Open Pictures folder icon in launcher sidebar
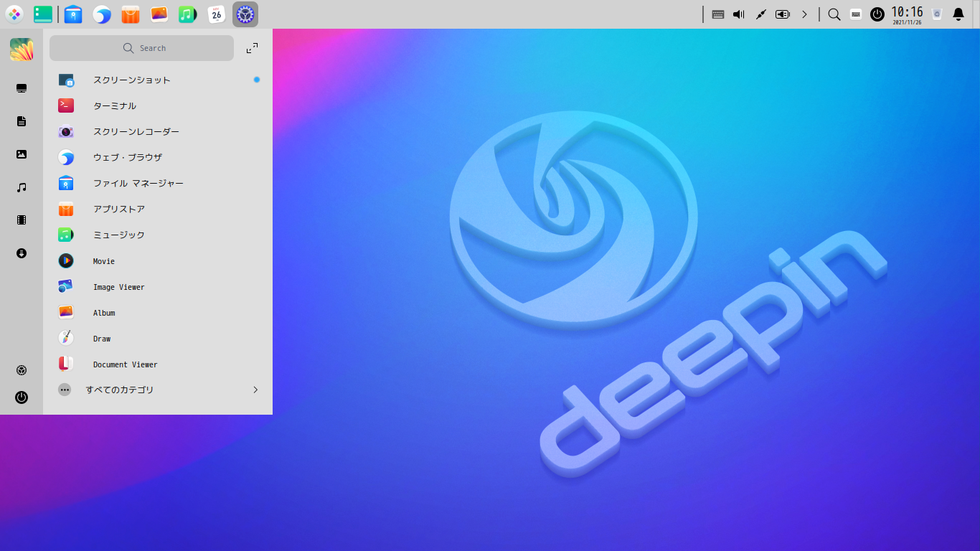The height and width of the screenshot is (551, 980). [x=22, y=154]
